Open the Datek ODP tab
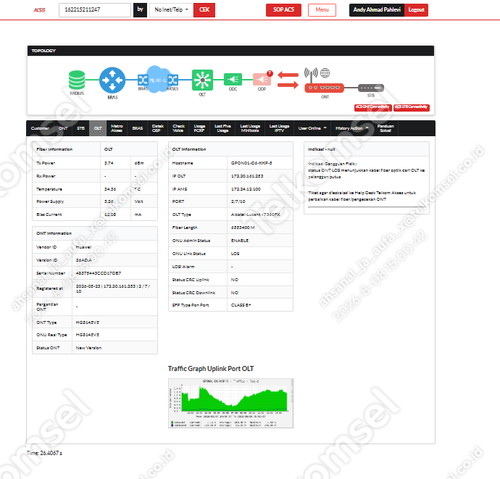The width and height of the screenshot is (500, 479). point(157,128)
